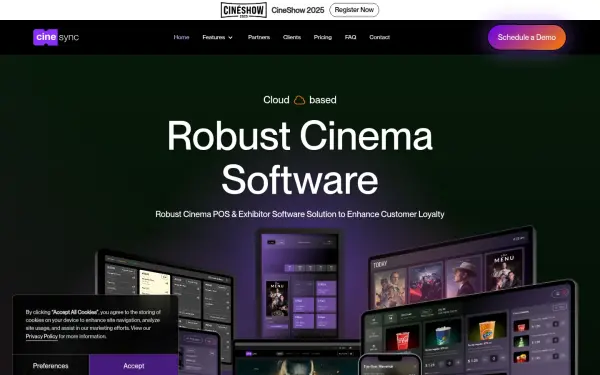The height and width of the screenshot is (375, 600).
Task: Click the Coca-Cola cup product image
Action: (402, 338)
